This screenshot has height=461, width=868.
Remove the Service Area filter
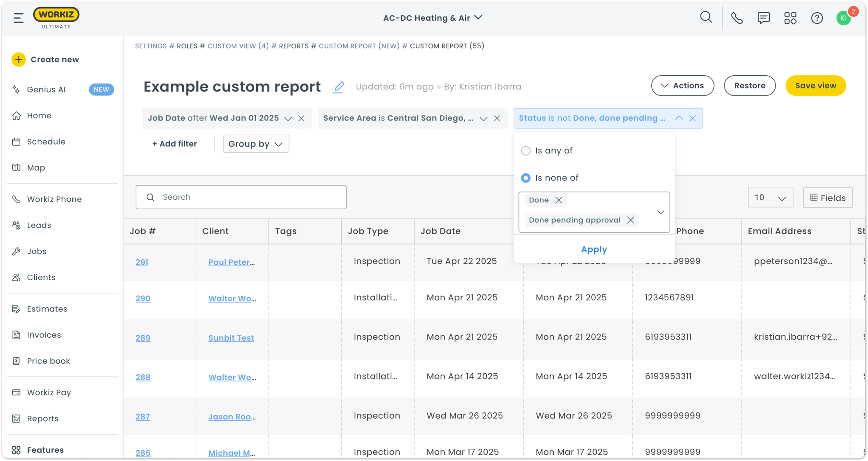pyautogui.click(x=497, y=119)
